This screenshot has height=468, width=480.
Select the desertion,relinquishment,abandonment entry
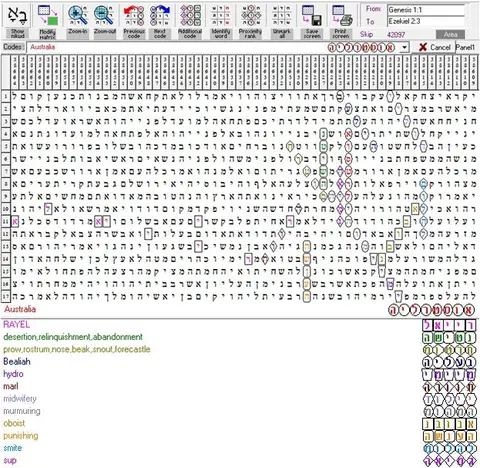click(x=73, y=337)
